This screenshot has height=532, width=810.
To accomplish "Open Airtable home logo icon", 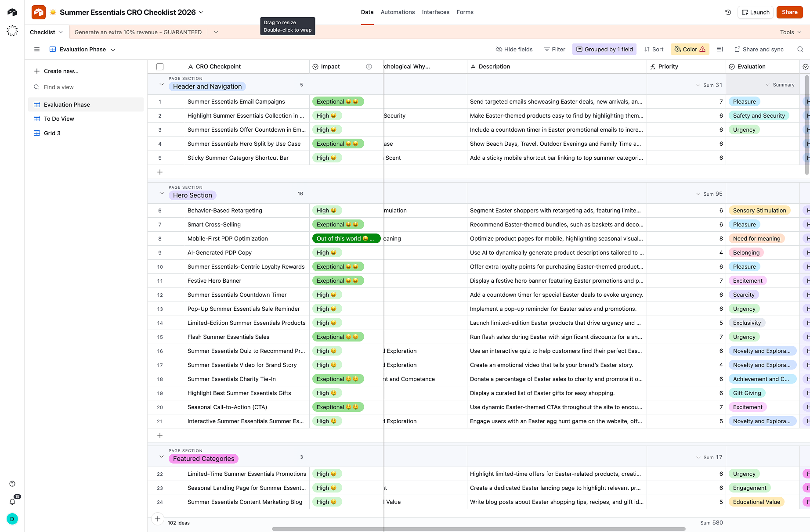I will [12, 12].
